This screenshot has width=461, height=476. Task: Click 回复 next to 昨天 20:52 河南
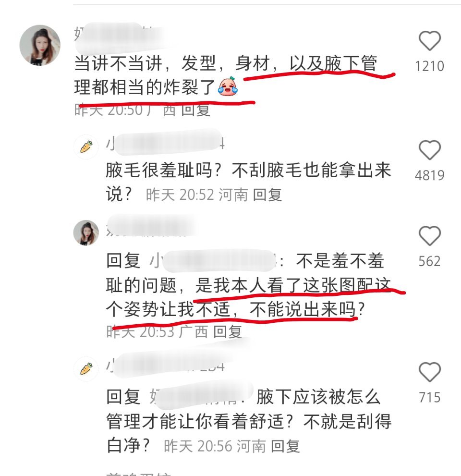click(267, 195)
